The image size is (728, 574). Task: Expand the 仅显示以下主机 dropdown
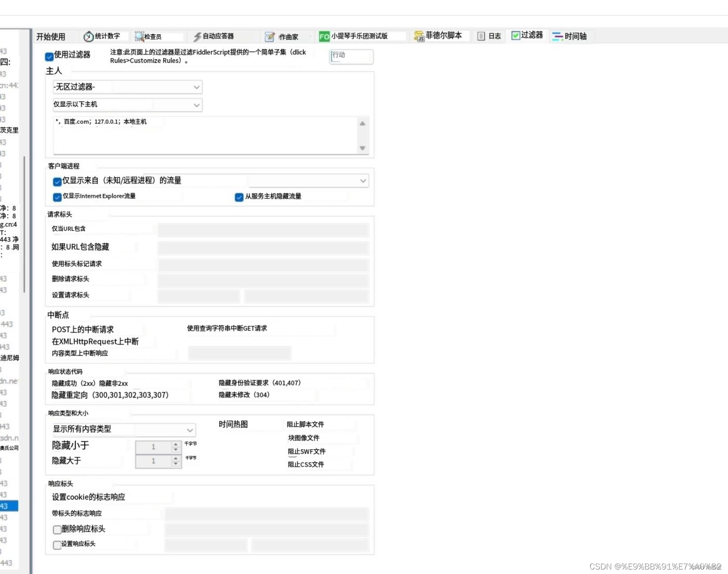(127, 105)
